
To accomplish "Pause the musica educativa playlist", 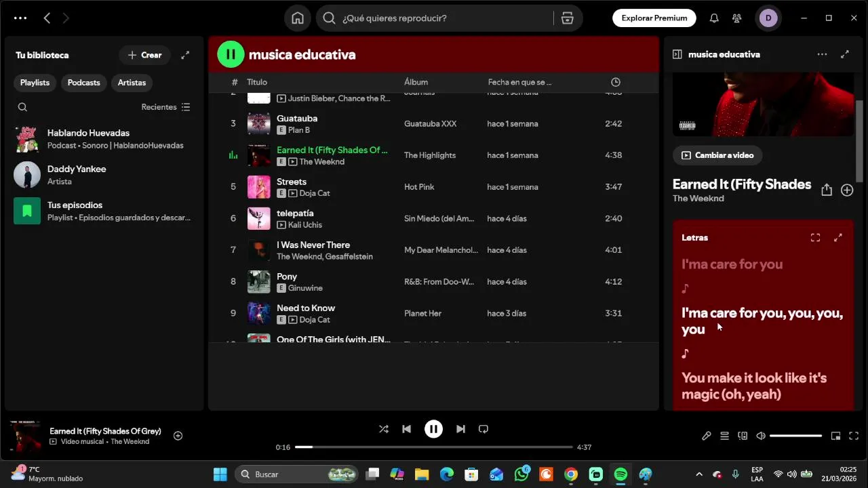I will [231, 54].
